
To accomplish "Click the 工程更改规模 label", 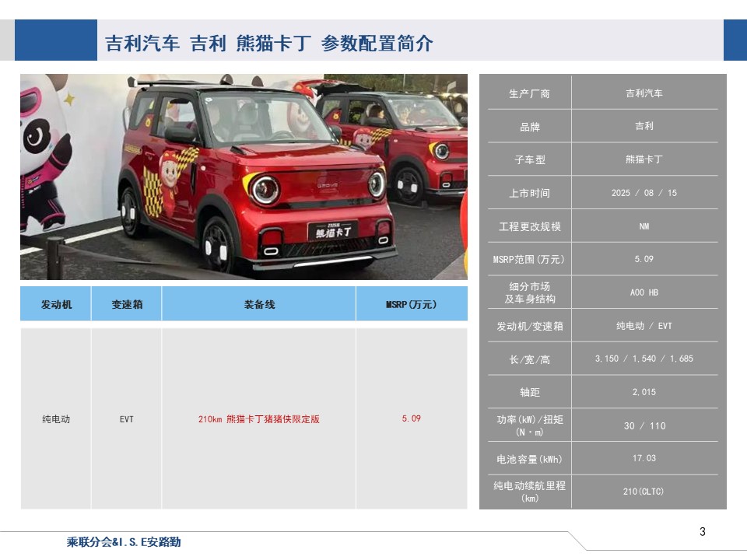I will pyautogui.click(x=529, y=226).
